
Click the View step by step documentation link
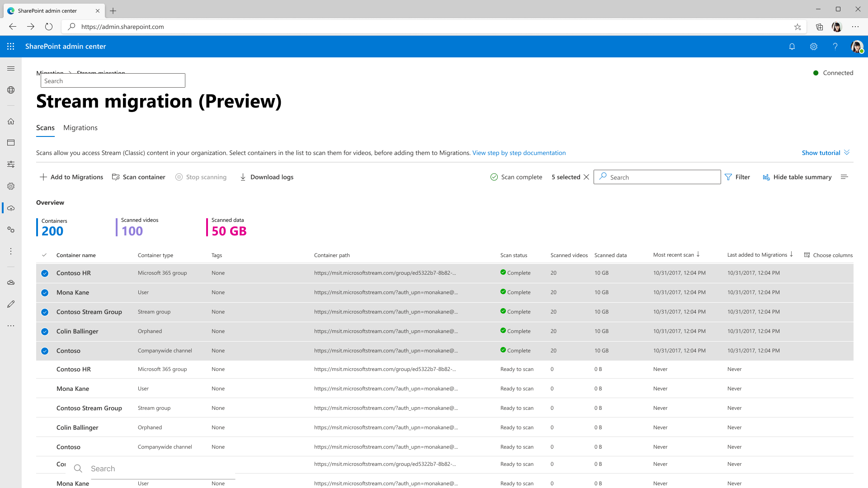[x=519, y=153]
